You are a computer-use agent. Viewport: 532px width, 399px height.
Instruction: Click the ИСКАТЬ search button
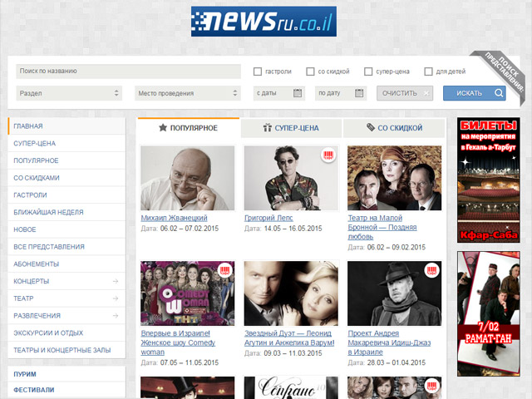tap(475, 93)
